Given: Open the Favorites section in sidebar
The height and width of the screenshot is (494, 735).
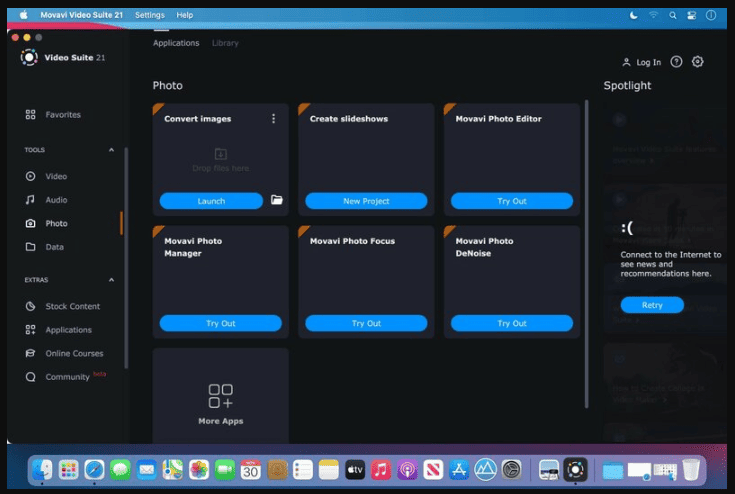Looking at the screenshot, I should click(53, 114).
